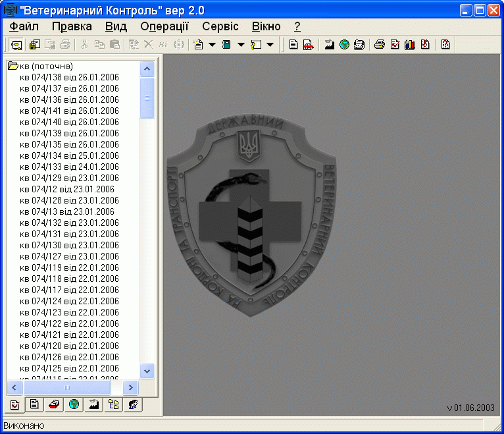Image resolution: width=504 pixels, height=434 pixels.
Task: Click the greyed-out printer icon near save
Action: [65, 44]
